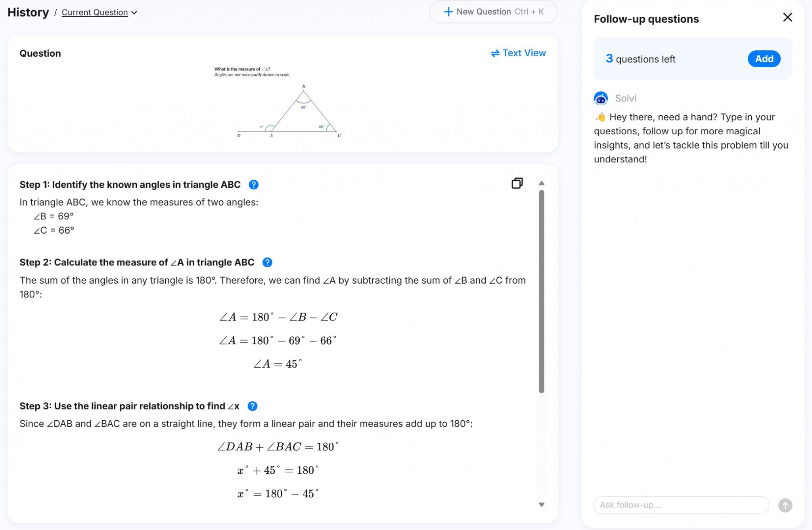Click the swap arrows icon beside Text View
Viewport: 812px width, 530px height.
494,53
